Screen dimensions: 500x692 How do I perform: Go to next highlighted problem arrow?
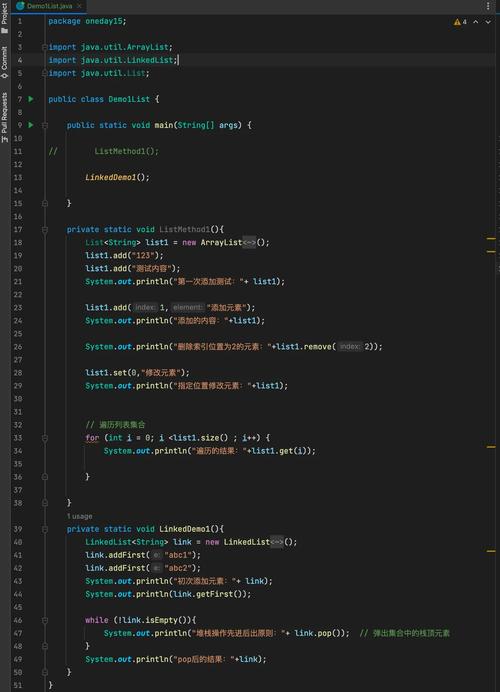pos(488,22)
